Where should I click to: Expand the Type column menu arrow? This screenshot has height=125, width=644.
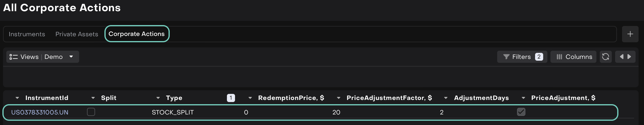(158, 98)
